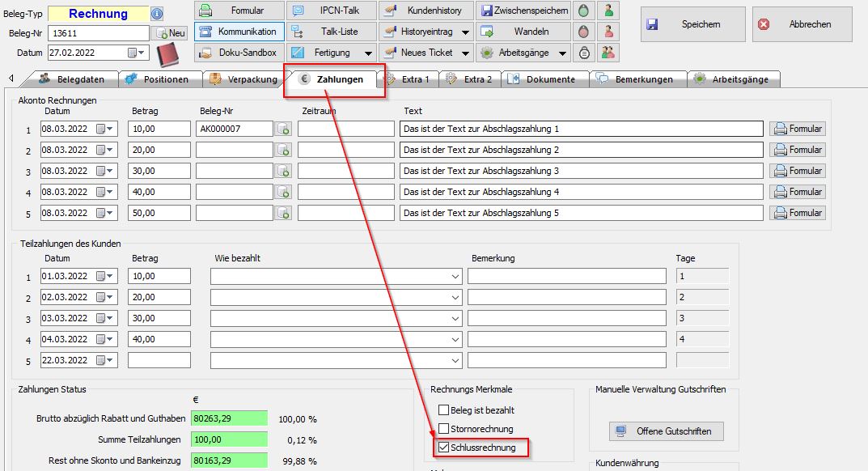Click Beleg-Nr create icon in Akonto row 2
868x471 pixels.
283,151
